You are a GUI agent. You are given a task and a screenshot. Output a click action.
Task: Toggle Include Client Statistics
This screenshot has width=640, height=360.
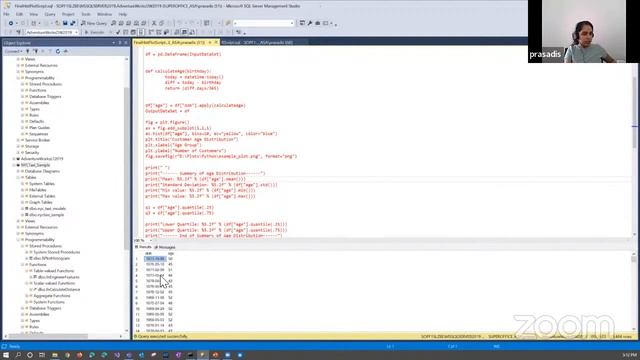point(167,32)
